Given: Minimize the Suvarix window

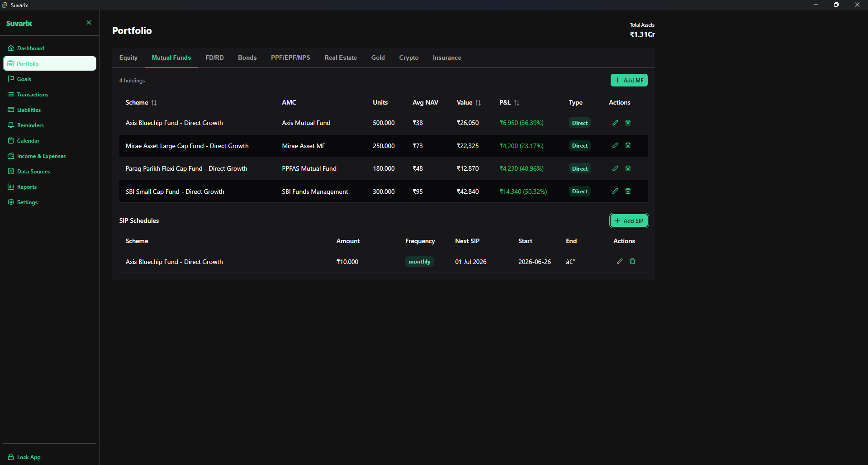Looking at the screenshot, I should coord(816,5).
